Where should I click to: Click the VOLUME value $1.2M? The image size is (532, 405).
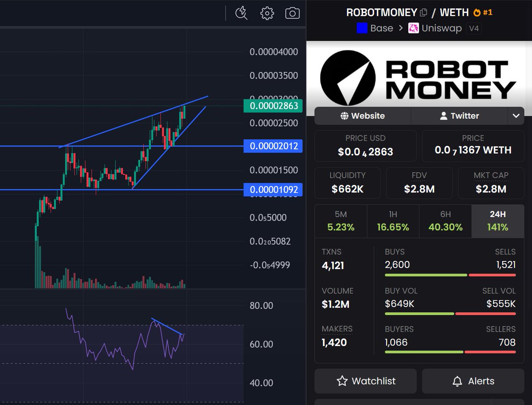336,304
